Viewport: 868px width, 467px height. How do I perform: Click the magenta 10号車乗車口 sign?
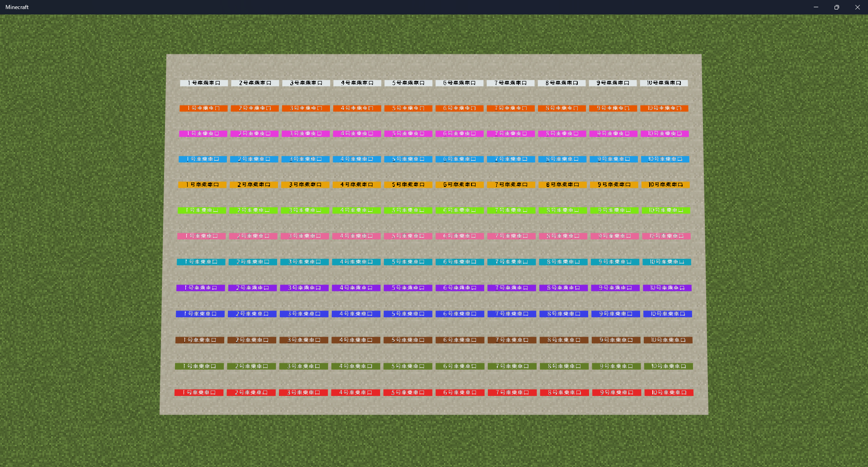(665, 134)
